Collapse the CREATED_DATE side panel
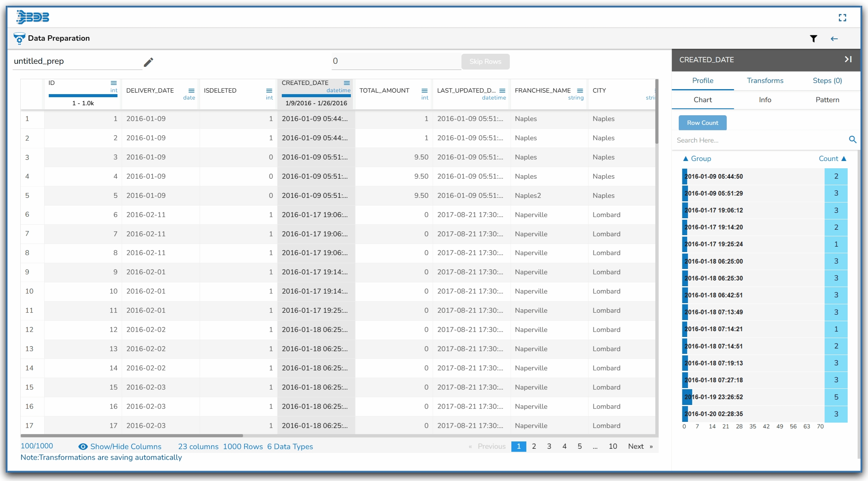Viewport: 868px width, 481px height. click(x=848, y=59)
